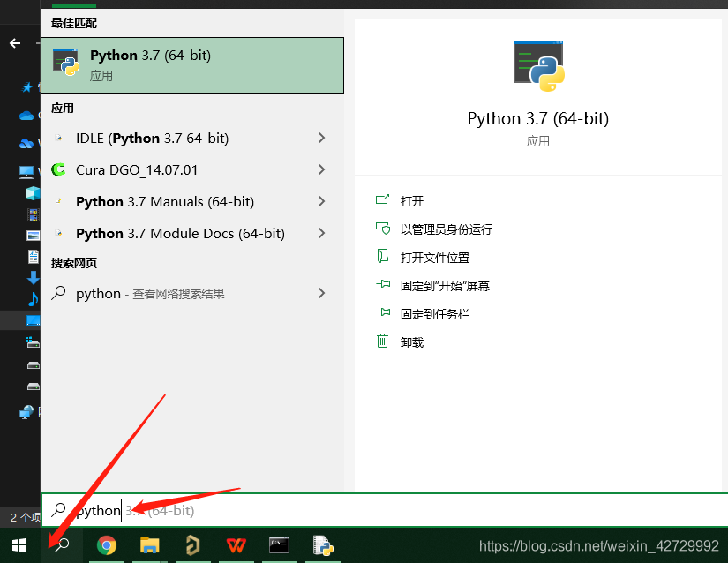The width and height of the screenshot is (728, 563).
Task: Open Google Chrome from the taskbar
Action: tap(106, 545)
